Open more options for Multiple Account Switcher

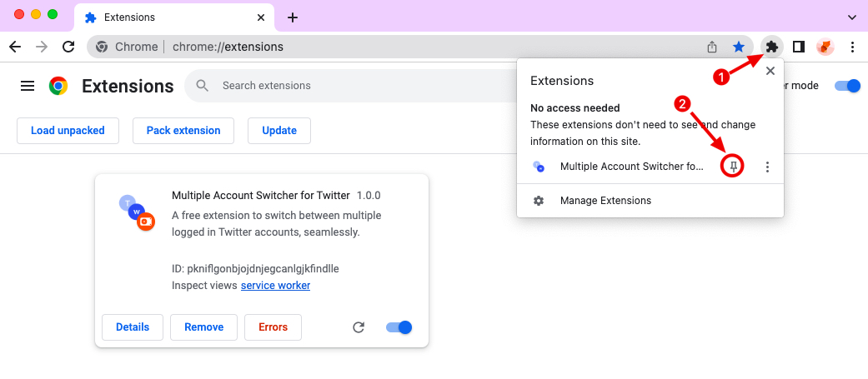(x=767, y=167)
